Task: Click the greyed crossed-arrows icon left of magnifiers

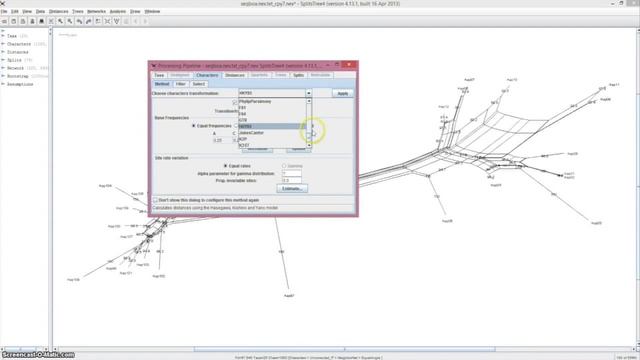Action: [x=51, y=21]
